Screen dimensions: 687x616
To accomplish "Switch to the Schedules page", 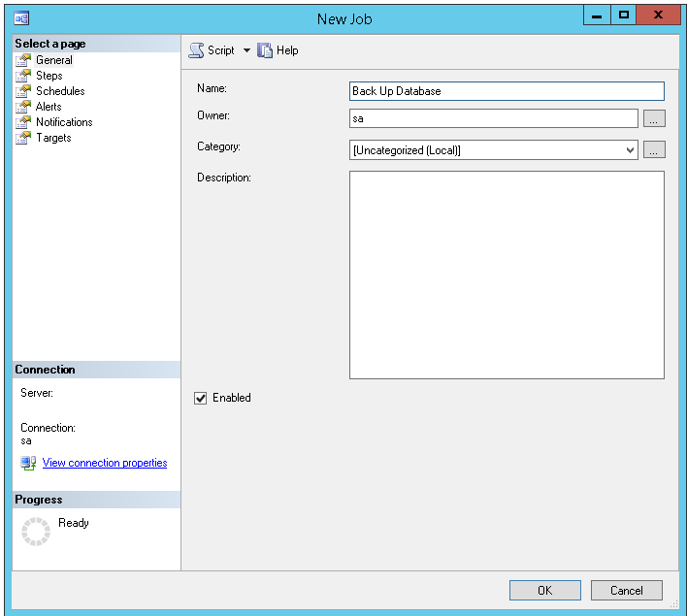I will pyautogui.click(x=60, y=91).
